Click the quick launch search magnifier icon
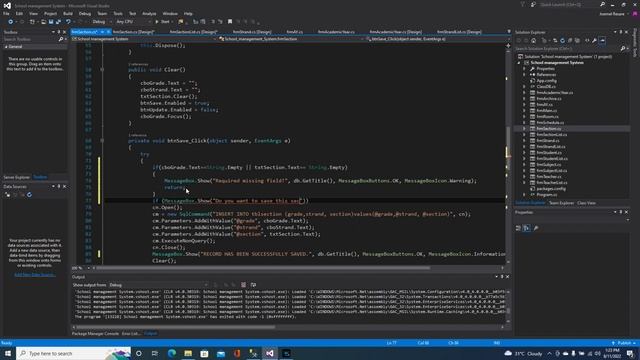640x360 pixels. pyautogui.click(x=602, y=4)
